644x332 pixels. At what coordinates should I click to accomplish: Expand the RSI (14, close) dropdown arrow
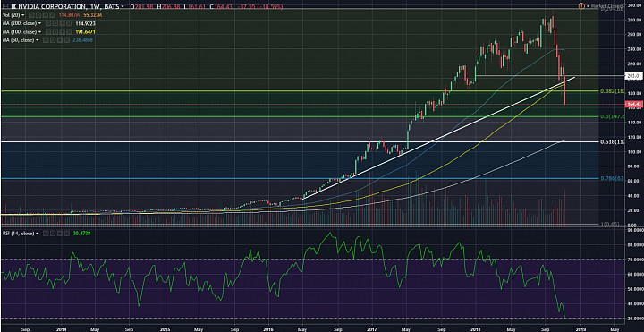pos(38,233)
